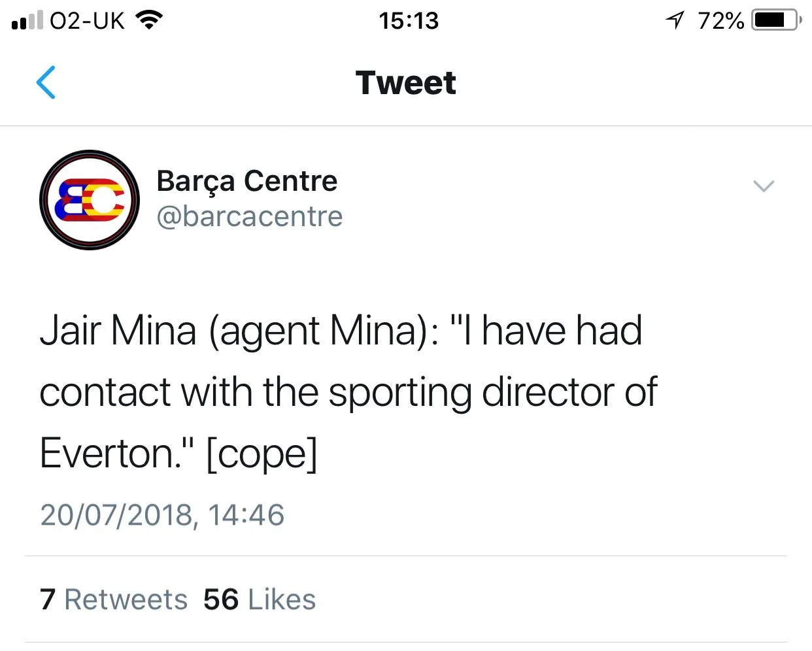Tap the location services arrow icon

tap(675, 20)
